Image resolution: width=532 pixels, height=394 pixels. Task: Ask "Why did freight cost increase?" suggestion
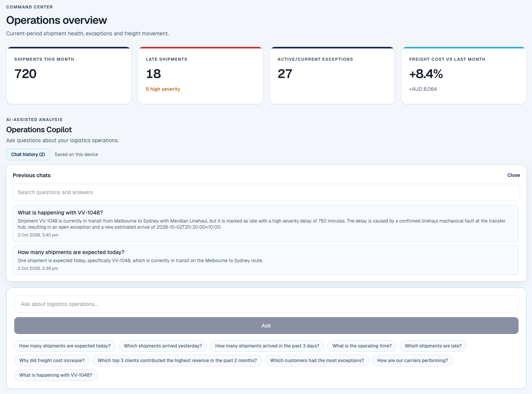52,361
